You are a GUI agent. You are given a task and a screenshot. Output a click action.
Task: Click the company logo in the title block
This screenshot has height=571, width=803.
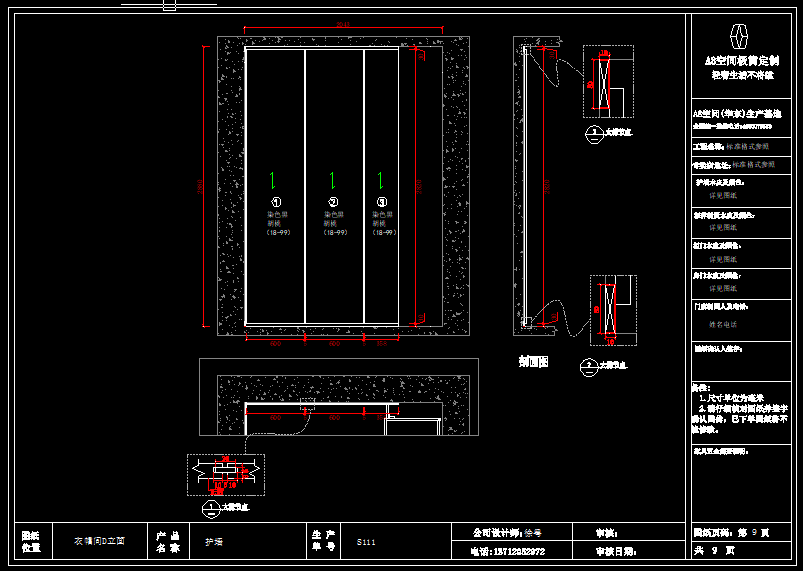click(738, 36)
